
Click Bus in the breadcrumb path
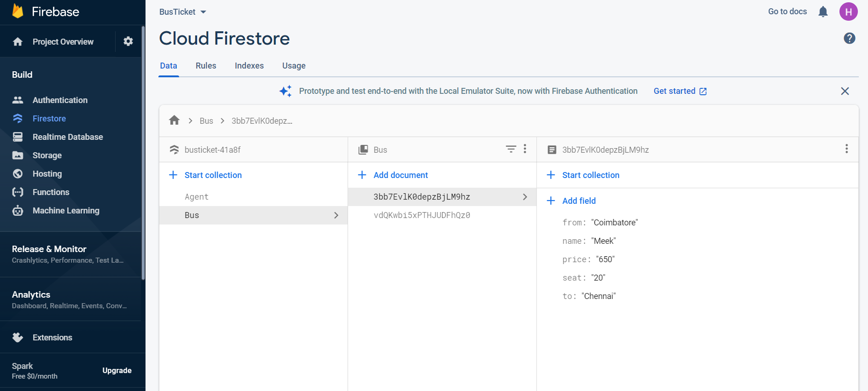206,121
